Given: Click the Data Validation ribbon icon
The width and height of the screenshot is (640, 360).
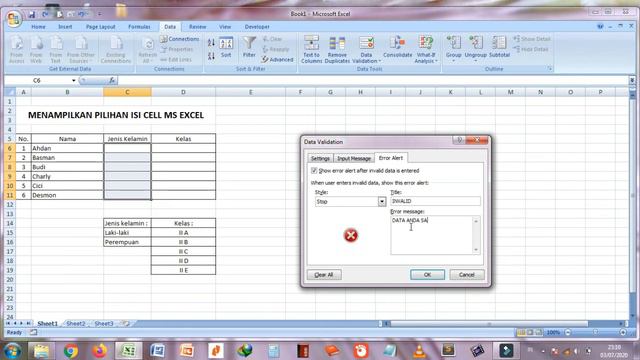Looking at the screenshot, I should coord(366,44).
